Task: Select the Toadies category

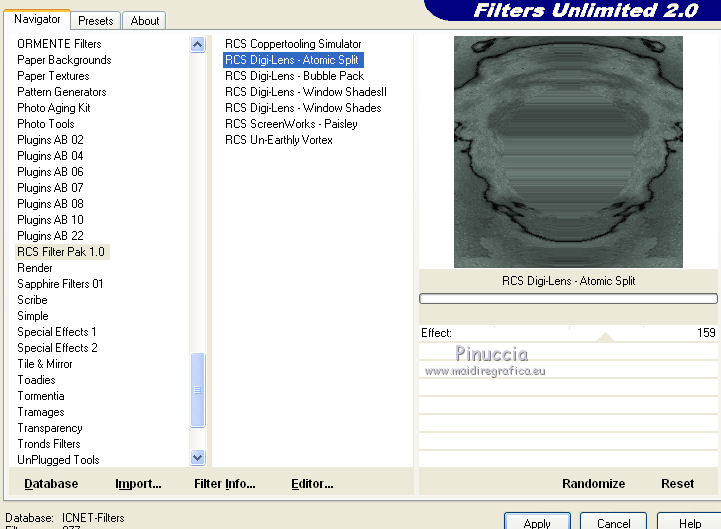Action: (36, 380)
